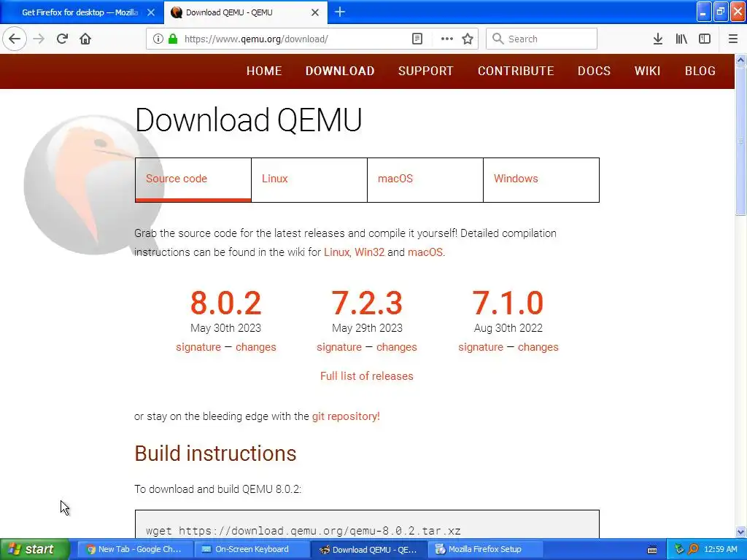This screenshot has height=560, width=747.
Task: Go back using the Back arrow button
Action: [x=15, y=39]
